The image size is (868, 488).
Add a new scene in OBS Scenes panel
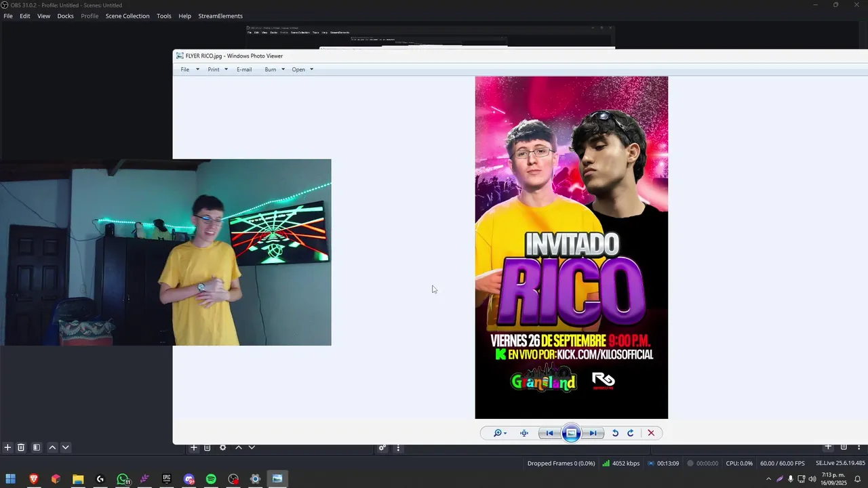click(7, 447)
